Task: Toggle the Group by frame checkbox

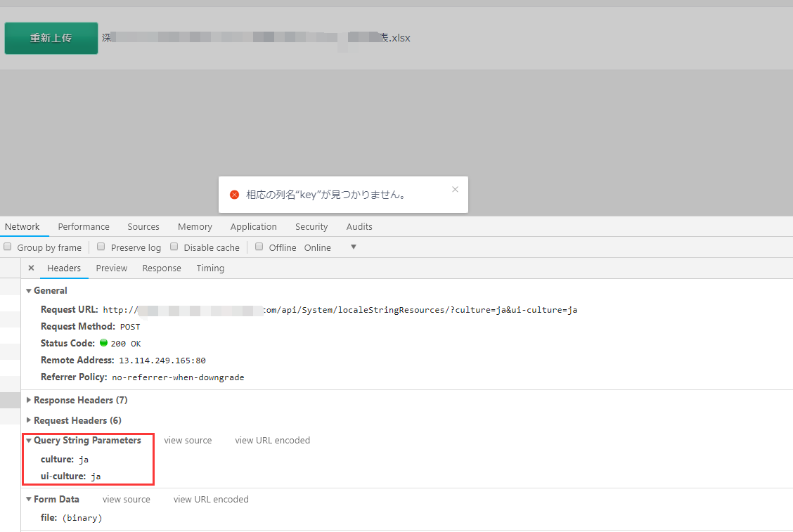Action: [7, 246]
